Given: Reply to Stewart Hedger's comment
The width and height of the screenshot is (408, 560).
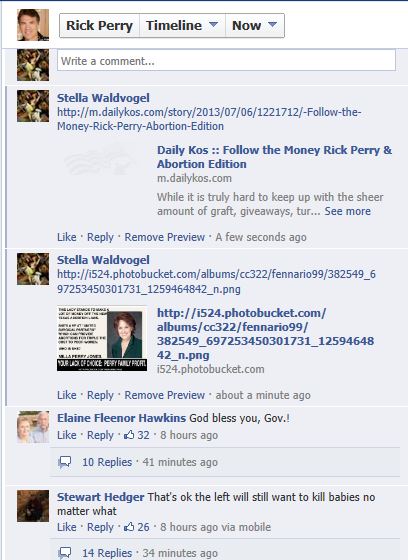Looking at the screenshot, I should tap(100, 527).
